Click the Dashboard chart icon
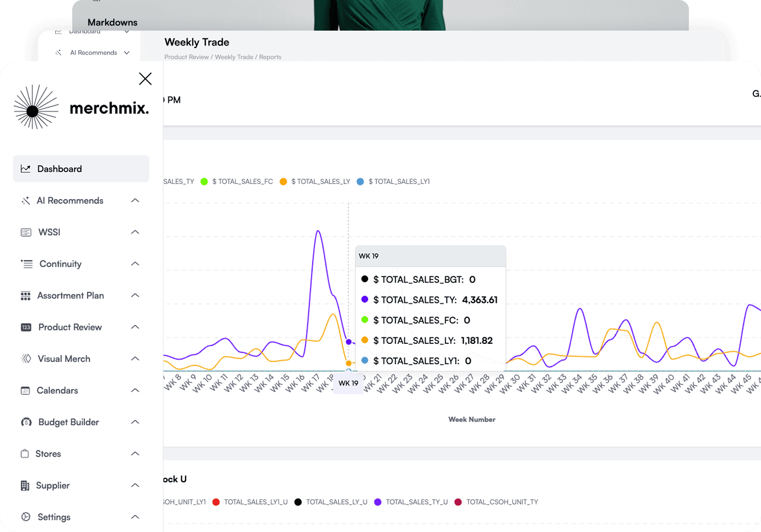Image resolution: width=761 pixels, height=532 pixels. (25, 169)
